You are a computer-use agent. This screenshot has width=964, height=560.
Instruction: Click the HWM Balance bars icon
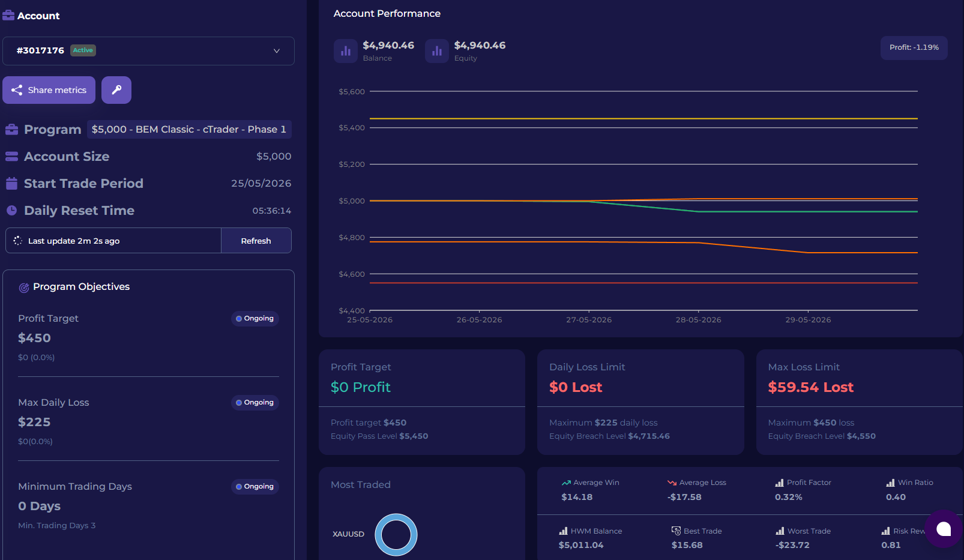click(x=563, y=531)
